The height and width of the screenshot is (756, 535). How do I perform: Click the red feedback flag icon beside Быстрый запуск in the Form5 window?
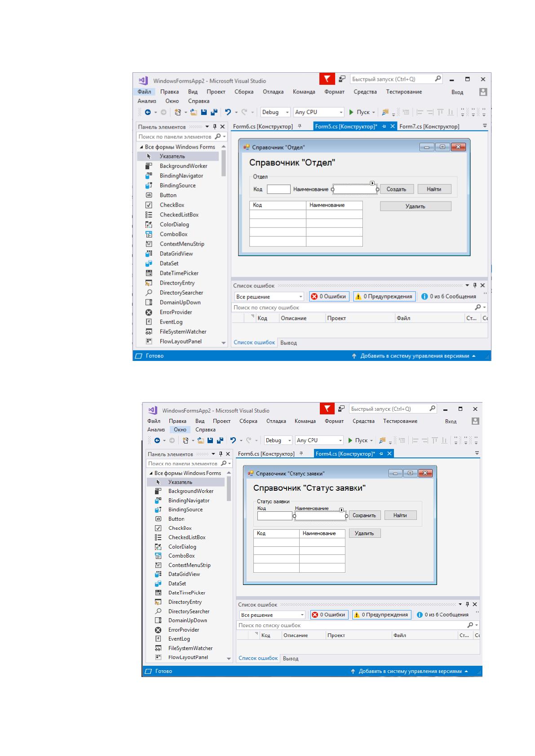(x=327, y=79)
